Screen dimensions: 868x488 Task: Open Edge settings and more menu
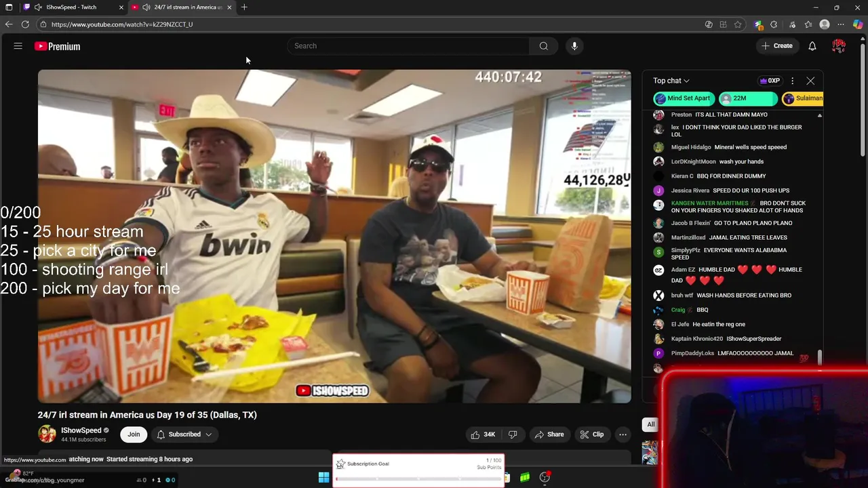point(842,24)
